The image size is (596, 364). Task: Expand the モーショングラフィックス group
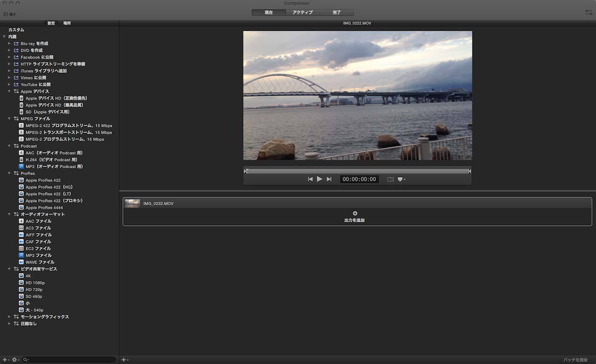tap(9, 317)
